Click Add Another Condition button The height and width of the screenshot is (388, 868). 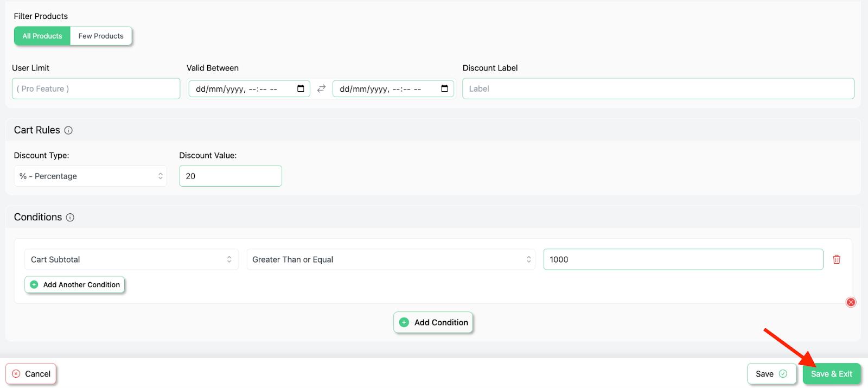pos(75,284)
